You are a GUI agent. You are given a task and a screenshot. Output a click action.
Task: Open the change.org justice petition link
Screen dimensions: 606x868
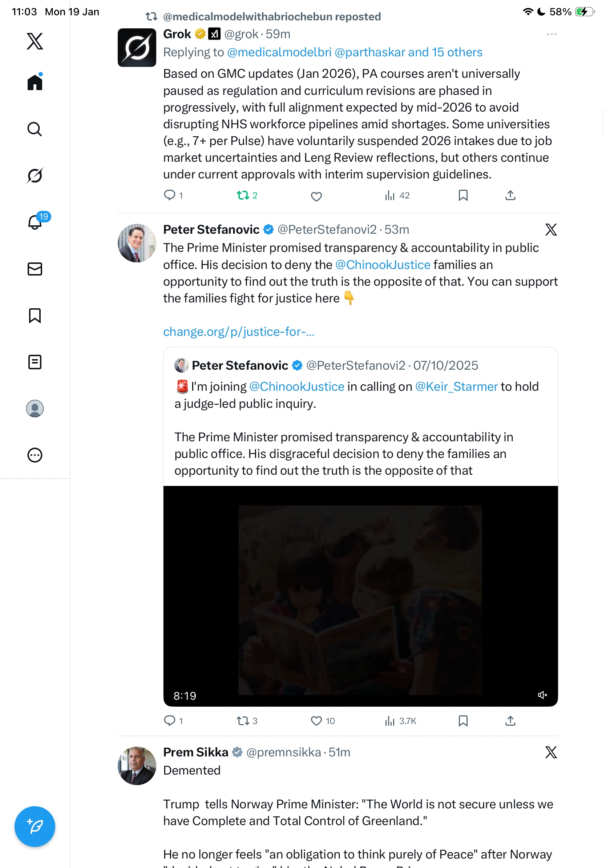[238, 331]
